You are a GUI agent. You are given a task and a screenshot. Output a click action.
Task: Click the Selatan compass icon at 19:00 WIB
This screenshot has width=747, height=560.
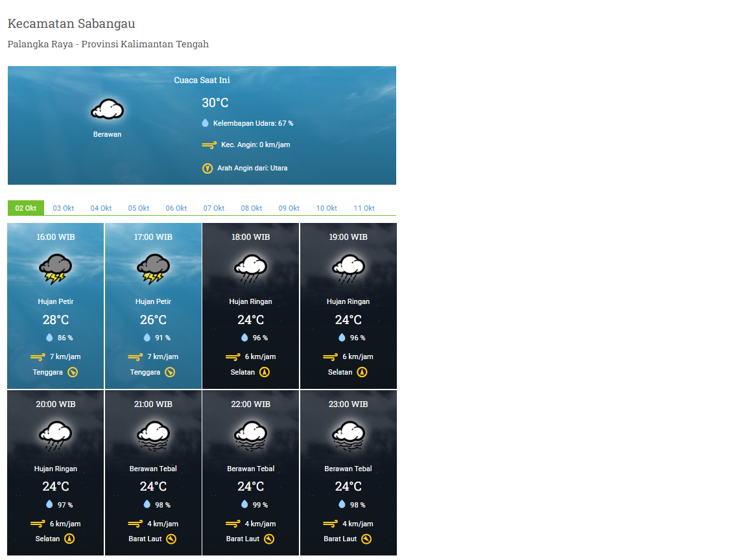pyautogui.click(x=362, y=373)
